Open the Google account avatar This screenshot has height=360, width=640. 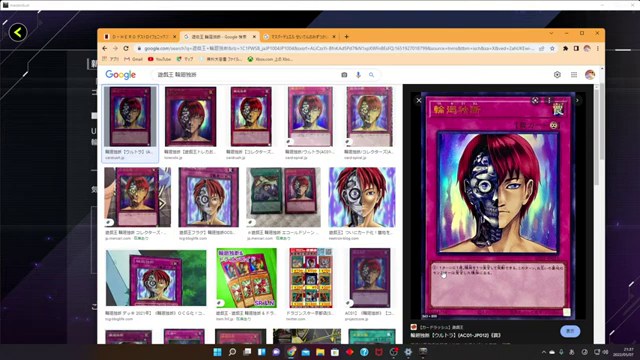click(x=590, y=75)
